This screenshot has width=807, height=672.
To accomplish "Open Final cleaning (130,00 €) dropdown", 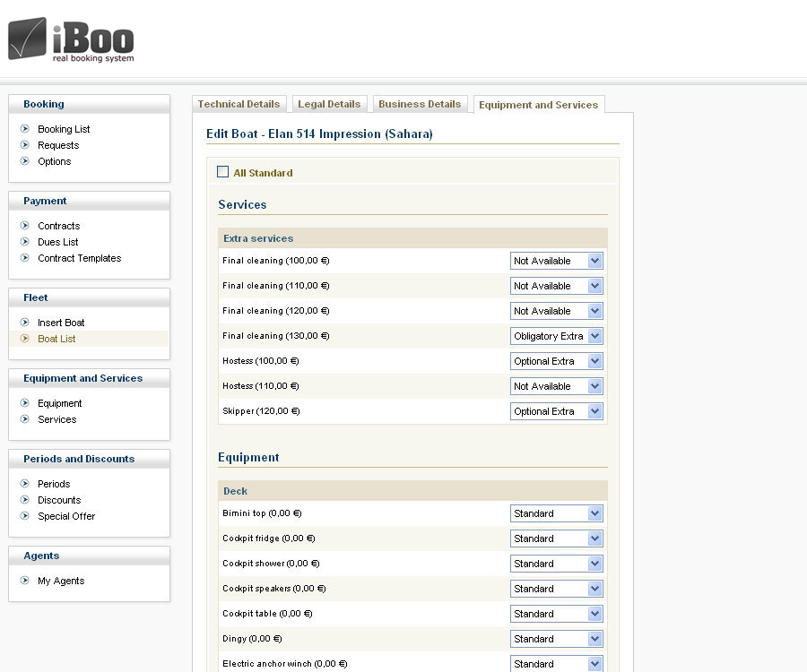I will pyautogui.click(x=556, y=336).
